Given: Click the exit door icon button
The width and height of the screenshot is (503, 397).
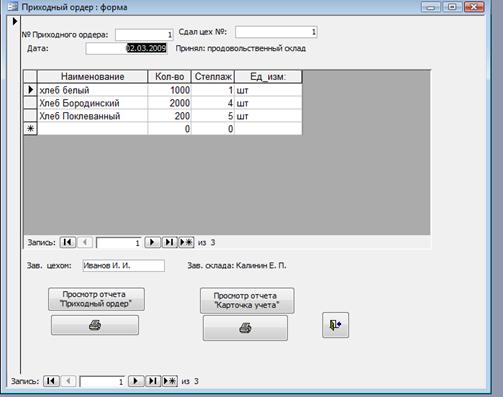Looking at the screenshot, I should 335,325.
